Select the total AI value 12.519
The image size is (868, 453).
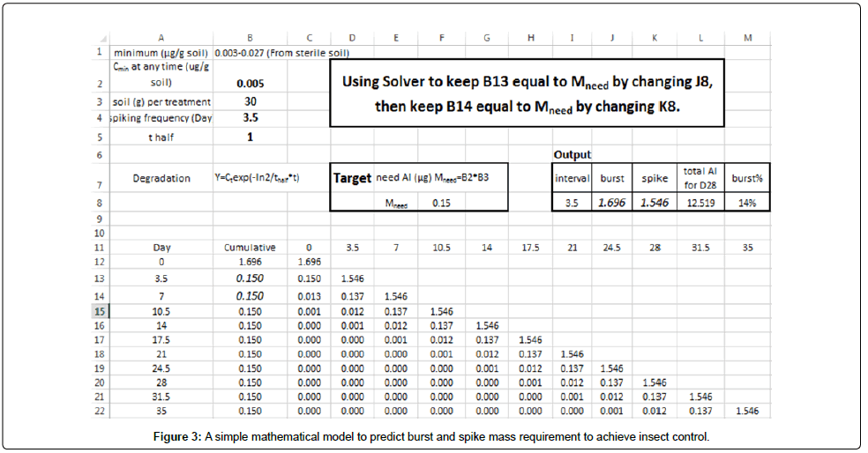pos(700,203)
